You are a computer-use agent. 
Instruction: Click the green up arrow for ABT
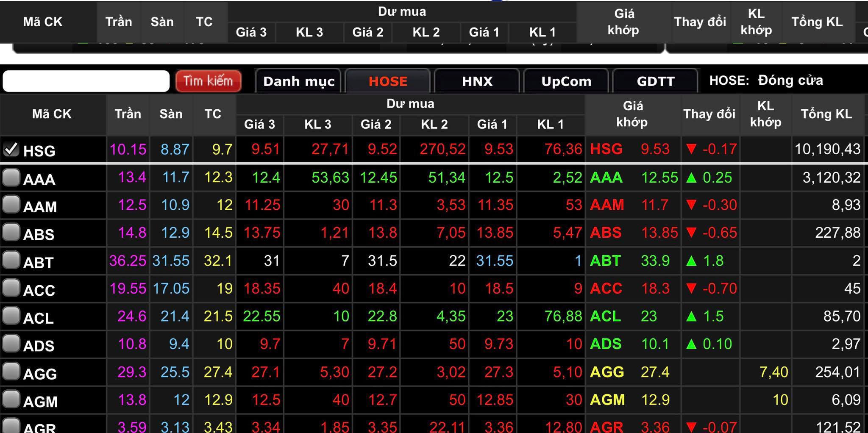[691, 261]
